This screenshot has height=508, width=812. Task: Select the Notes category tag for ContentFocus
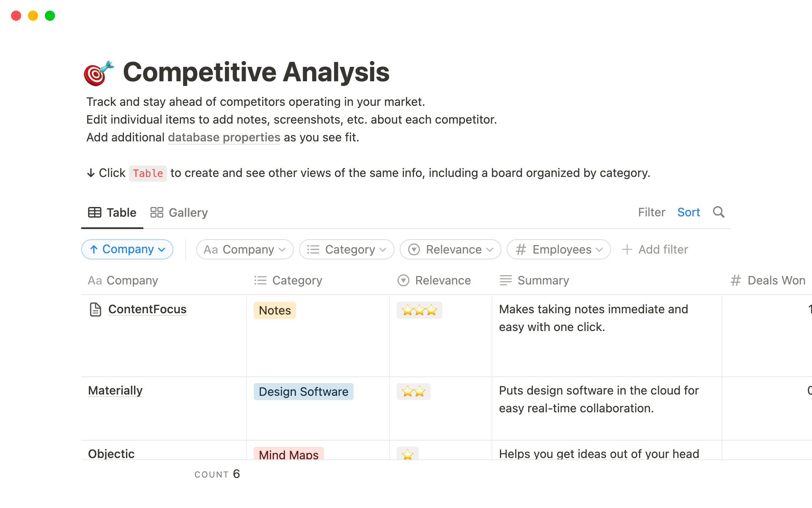275,309
